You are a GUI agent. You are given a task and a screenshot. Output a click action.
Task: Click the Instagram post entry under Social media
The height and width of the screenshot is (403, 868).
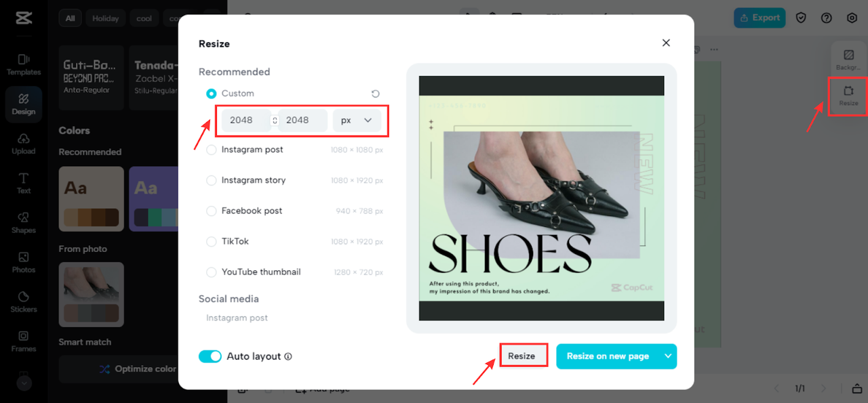[237, 318]
